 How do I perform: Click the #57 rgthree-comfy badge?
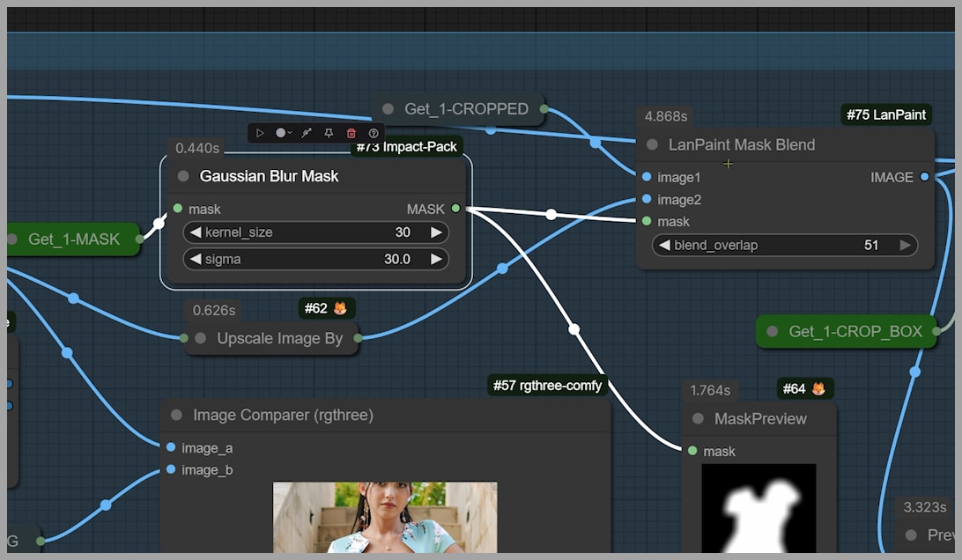(547, 386)
